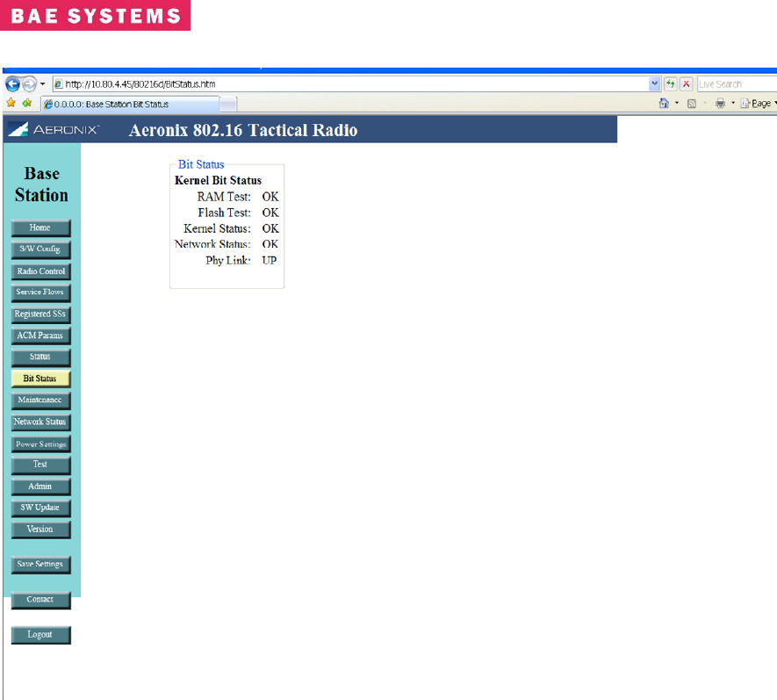Open the Registered SSs page
The image size is (777, 700).
[40, 314]
